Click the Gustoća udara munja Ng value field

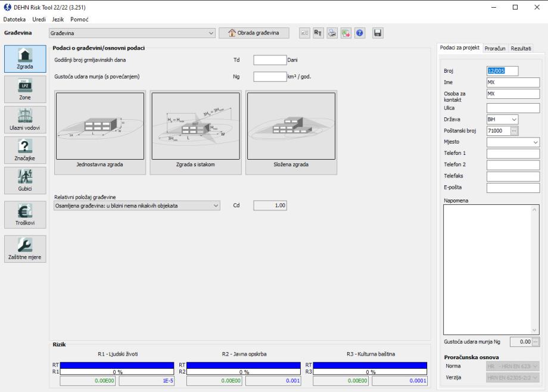point(521,341)
